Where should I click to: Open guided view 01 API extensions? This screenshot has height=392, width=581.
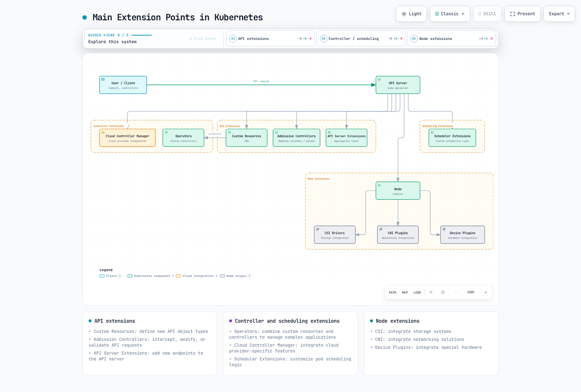pos(271,38)
